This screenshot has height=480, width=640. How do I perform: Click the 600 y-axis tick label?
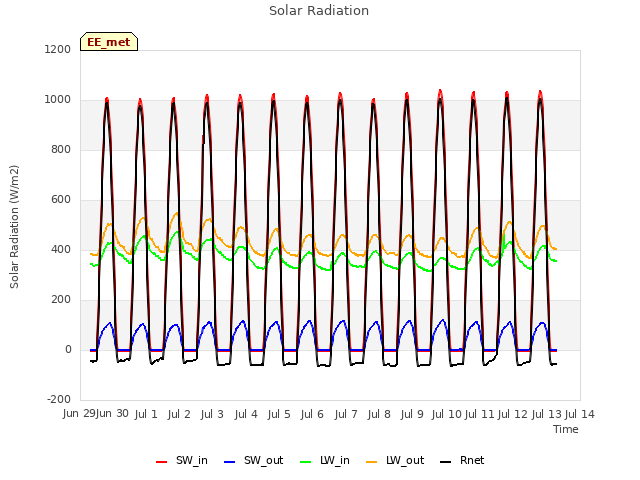pyautogui.click(x=61, y=200)
